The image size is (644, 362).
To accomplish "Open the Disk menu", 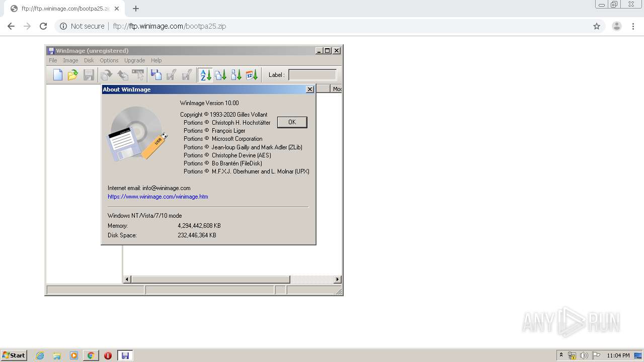I will click(x=89, y=60).
